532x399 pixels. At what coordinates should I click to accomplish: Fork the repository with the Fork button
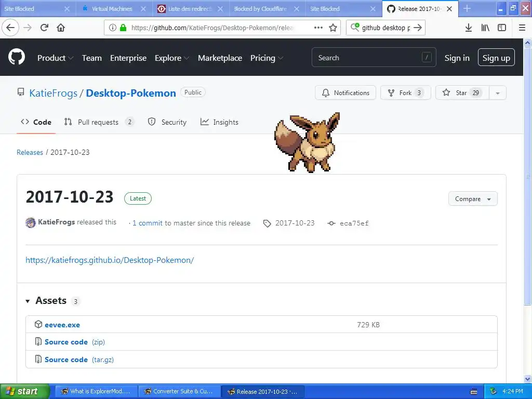(x=405, y=92)
